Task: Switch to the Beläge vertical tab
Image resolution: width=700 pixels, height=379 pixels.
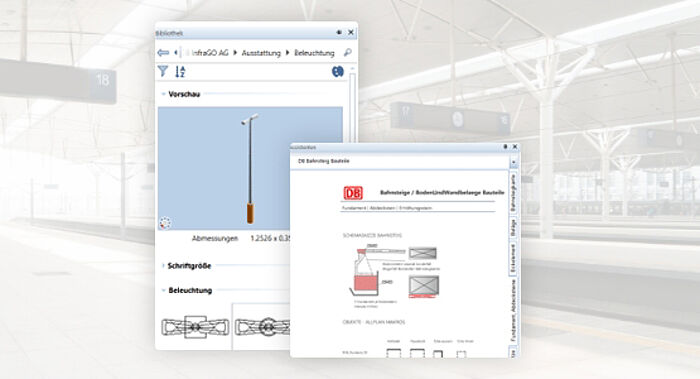Action: click(513, 227)
